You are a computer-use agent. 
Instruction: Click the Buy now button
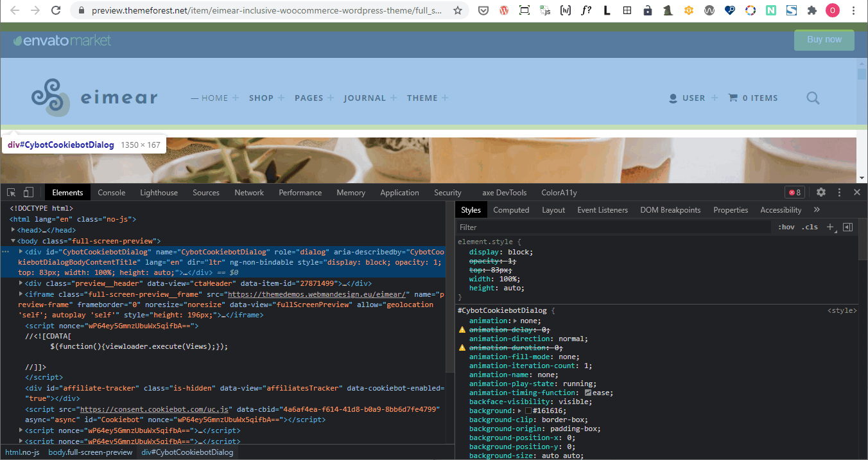(824, 40)
